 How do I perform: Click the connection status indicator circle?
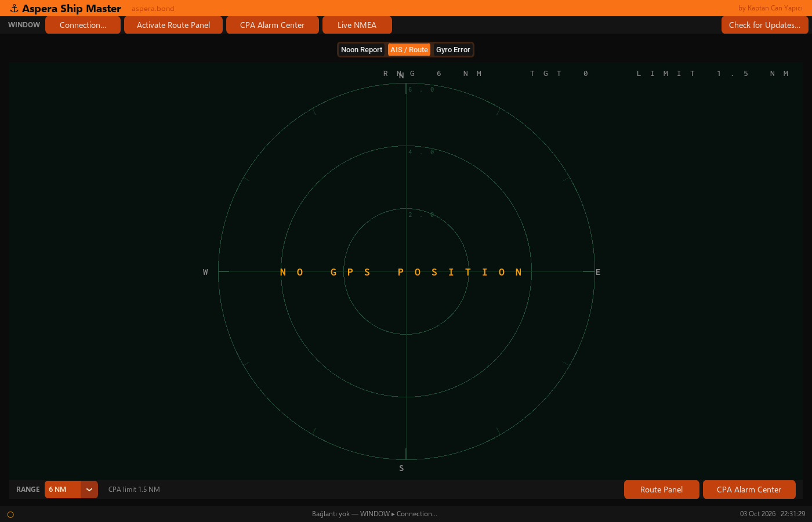pyautogui.click(x=10, y=514)
